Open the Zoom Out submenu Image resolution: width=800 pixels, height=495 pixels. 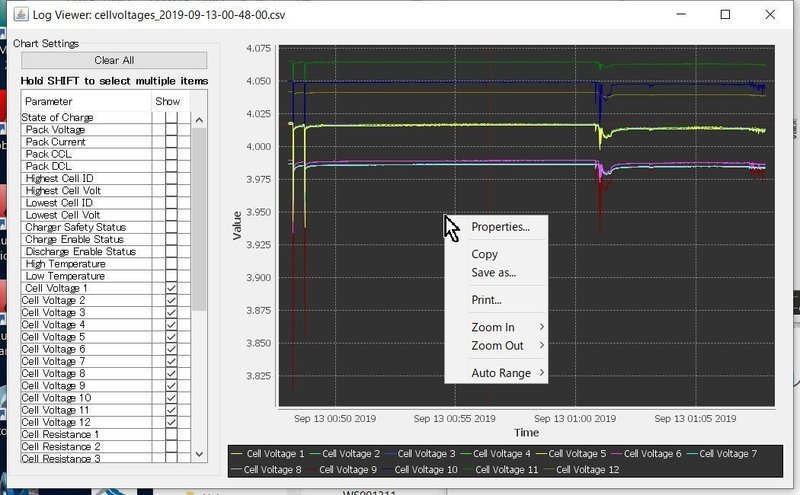[x=496, y=345]
